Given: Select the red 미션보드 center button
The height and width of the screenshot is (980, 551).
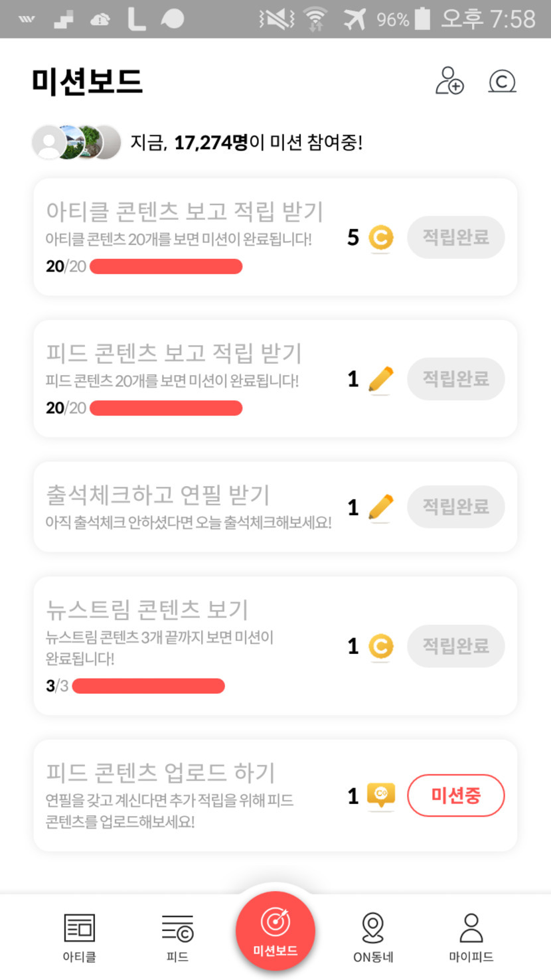Looking at the screenshot, I should (275, 931).
